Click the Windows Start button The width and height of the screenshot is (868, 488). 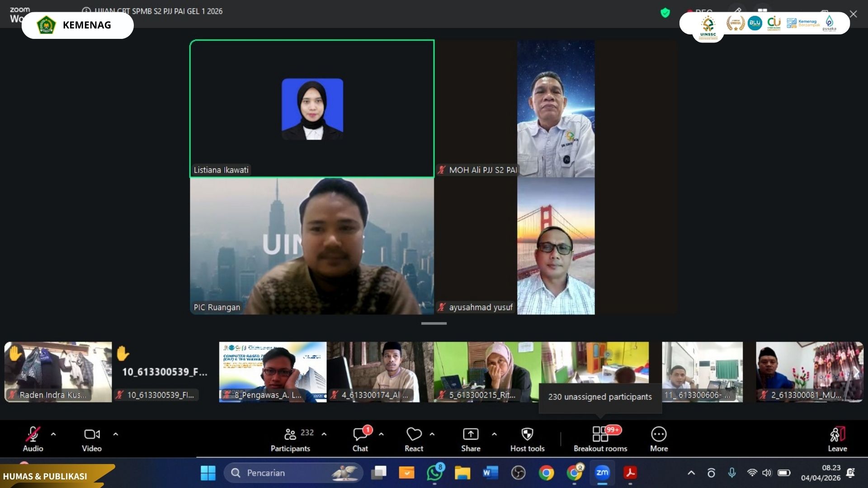pos(208,473)
